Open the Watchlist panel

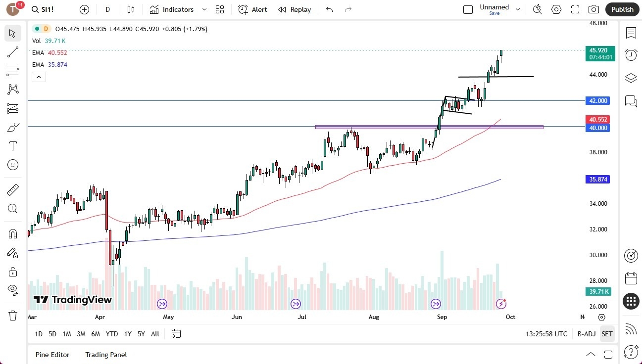point(631,33)
